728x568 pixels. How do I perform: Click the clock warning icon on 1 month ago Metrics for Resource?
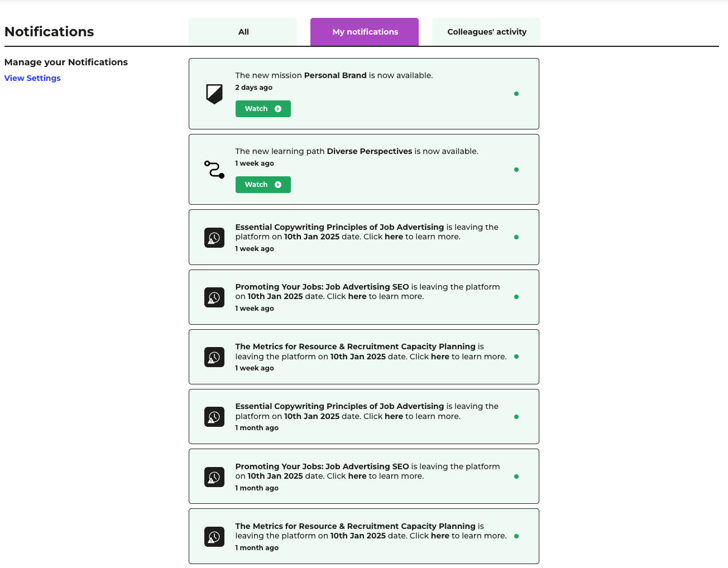pos(214,537)
